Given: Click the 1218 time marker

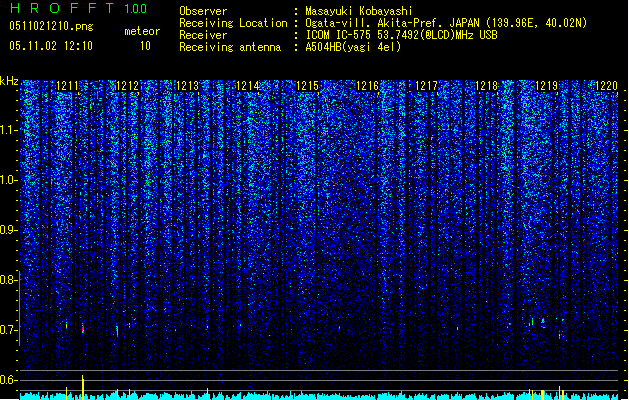Looking at the screenshot, I should [487, 86].
